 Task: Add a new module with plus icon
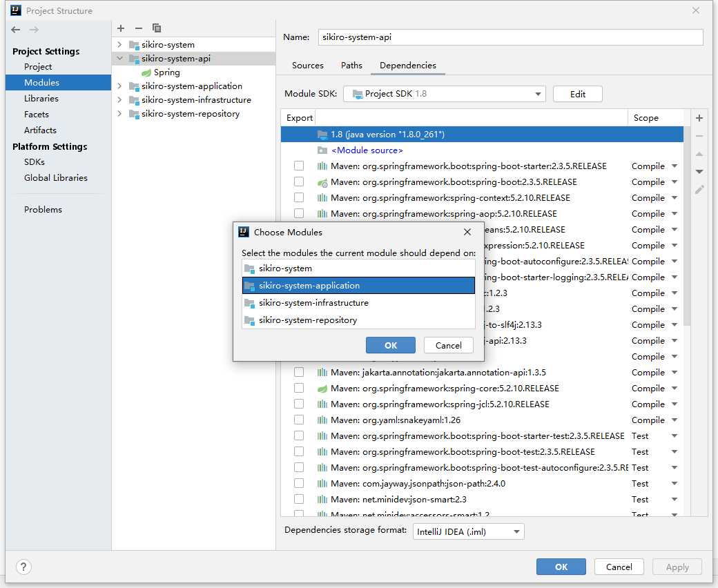(121, 28)
